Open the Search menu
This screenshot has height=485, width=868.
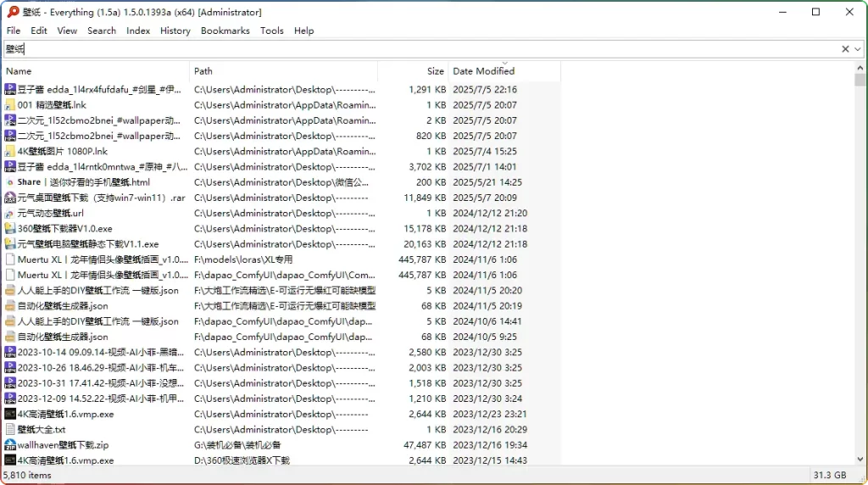click(x=102, y=31)
